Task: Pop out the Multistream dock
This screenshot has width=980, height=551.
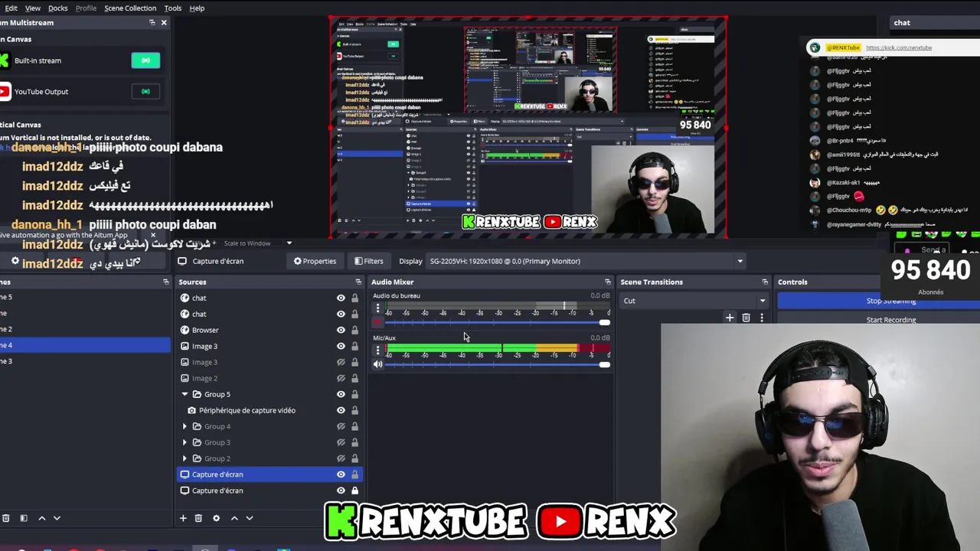Action: point(152,22)
